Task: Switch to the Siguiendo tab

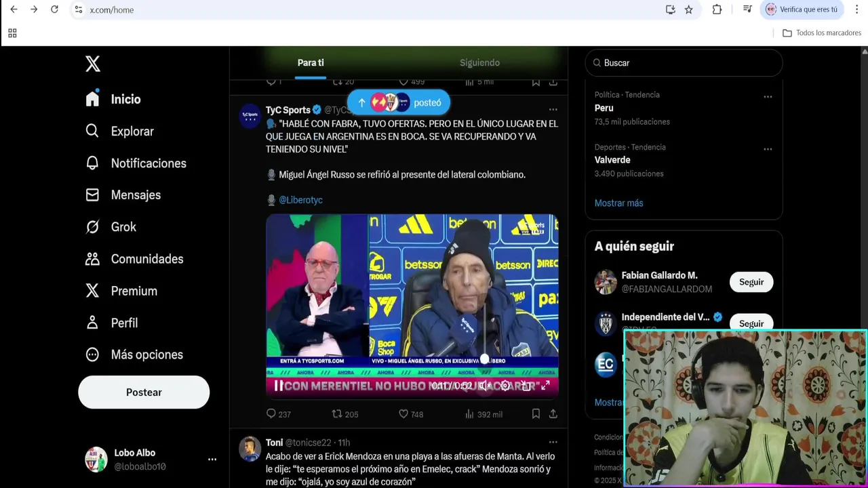Action: pyautogui.click(x=479, y=62)
